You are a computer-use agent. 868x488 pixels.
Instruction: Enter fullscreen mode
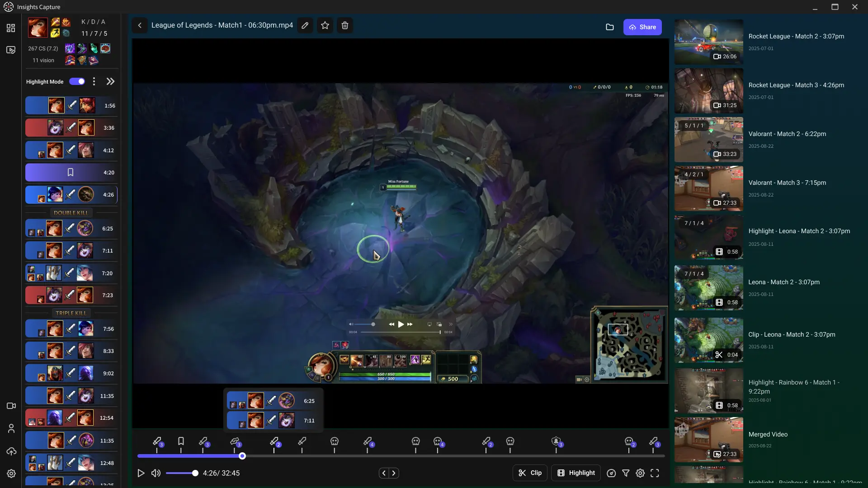655,473
